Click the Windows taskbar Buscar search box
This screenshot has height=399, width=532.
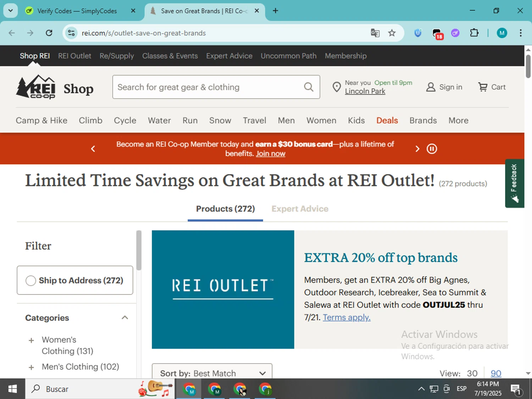pyautogui.click(x=100, y=389)
